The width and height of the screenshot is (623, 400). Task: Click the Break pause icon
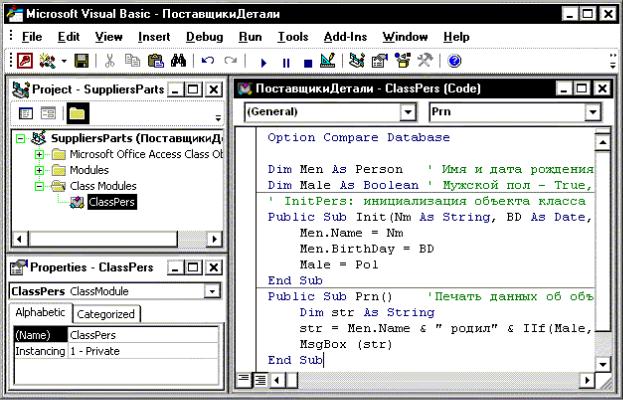[x=286, y=62]
